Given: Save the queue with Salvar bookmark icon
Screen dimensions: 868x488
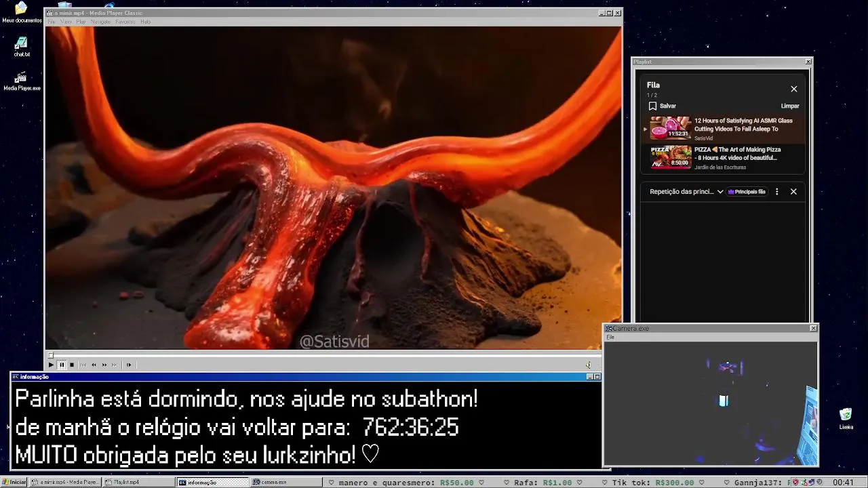Looking at the screenshot, I should (x=652, y=106).
